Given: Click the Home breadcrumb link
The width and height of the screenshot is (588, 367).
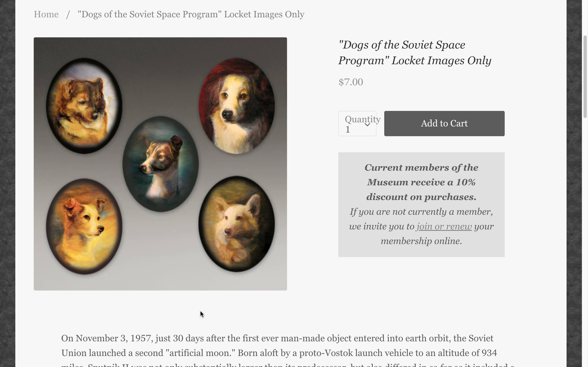Looking at the screenshot, I should 46,14.
